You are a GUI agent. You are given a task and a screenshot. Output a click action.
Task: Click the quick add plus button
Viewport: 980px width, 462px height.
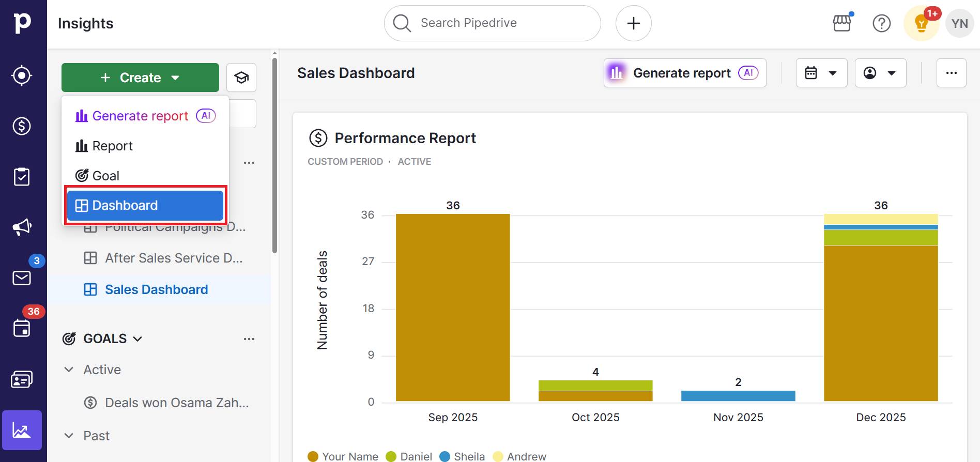coord(634,23)
